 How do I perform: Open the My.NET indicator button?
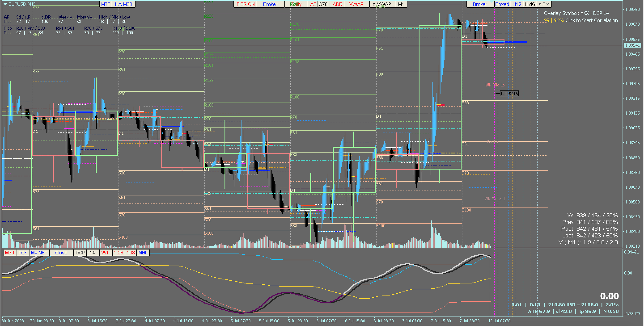(x=39, y=253)
